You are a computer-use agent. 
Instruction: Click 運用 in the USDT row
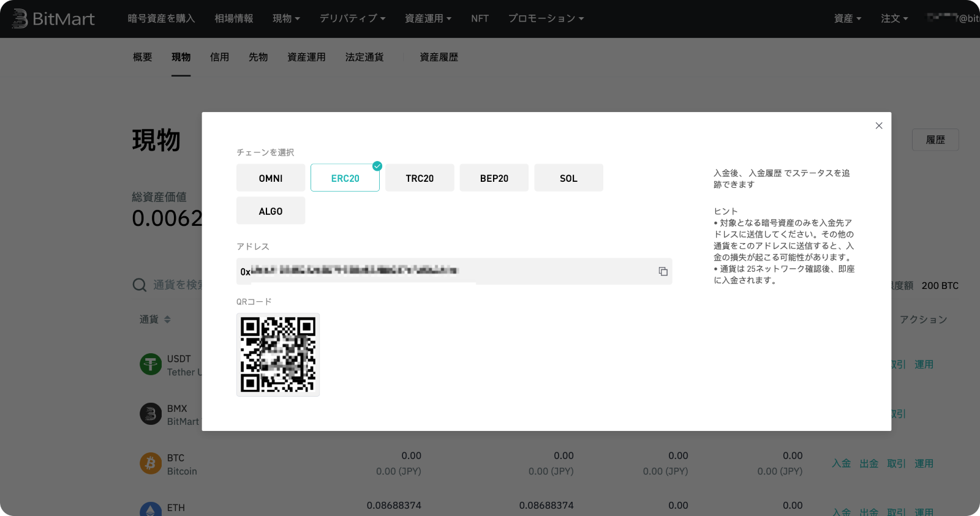coord(924,364)
